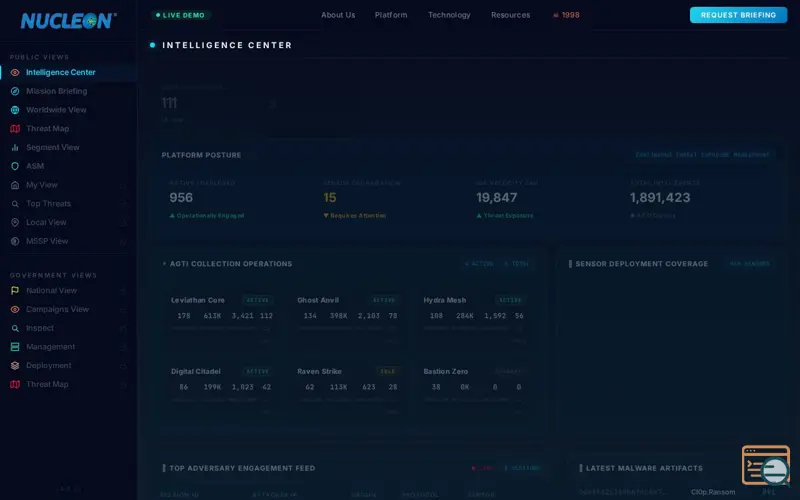Screen dimensions: 800x500
Task: Click the Public Views Threat Map icon
Action: coord(15,129)
